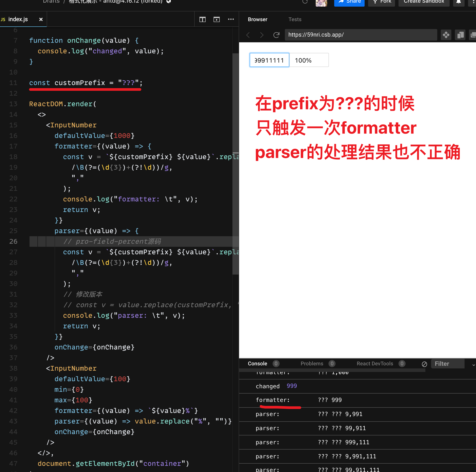Click console row 'parser: ??? ??? 999,111'

click(357, 442)
